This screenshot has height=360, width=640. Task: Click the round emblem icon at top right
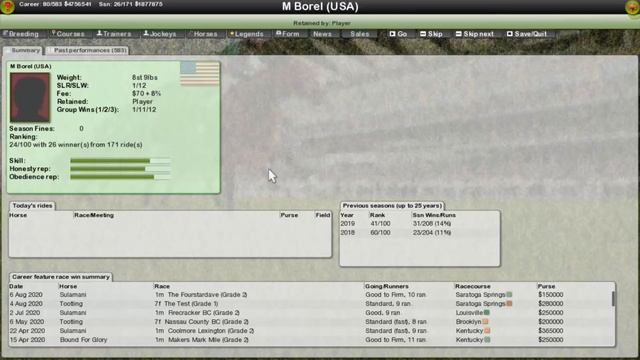point(632,7)
